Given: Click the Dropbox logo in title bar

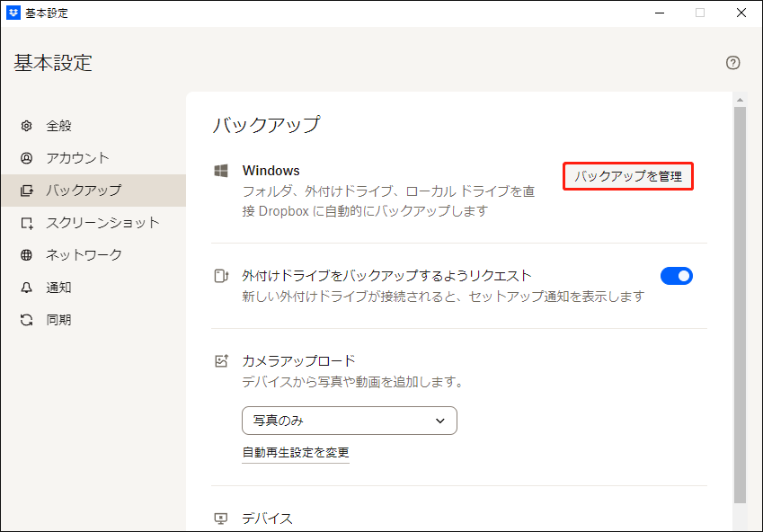Looking at the screenshot, I should pyautogui.click(x=13, y=13).
